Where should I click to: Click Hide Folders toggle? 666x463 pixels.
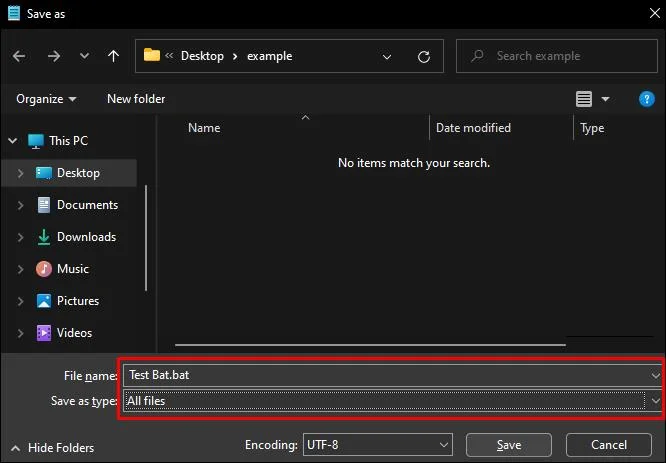coord(52,448)
